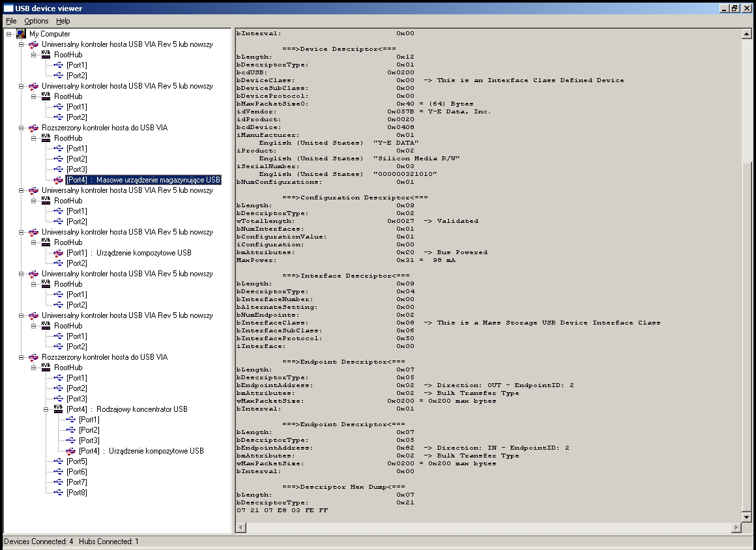Select [Port4] : Rodzajowy koncentrator USB
Viewport: 756px width, 550px height.
(127, 409)
